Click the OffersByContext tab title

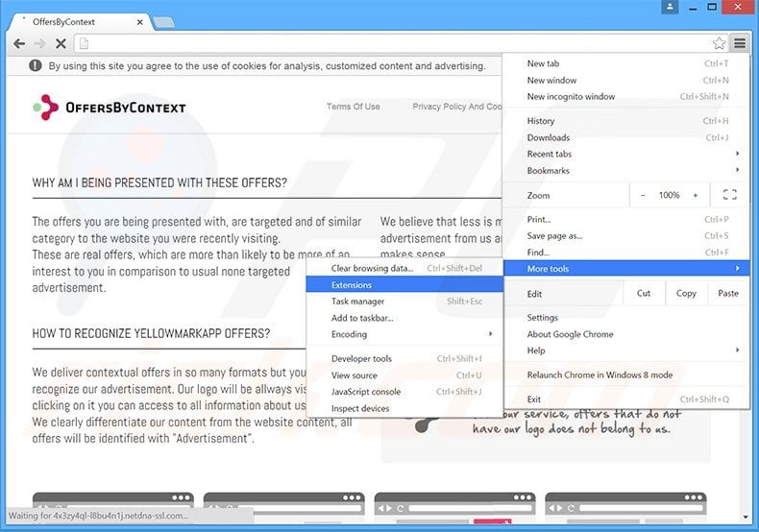63,22
